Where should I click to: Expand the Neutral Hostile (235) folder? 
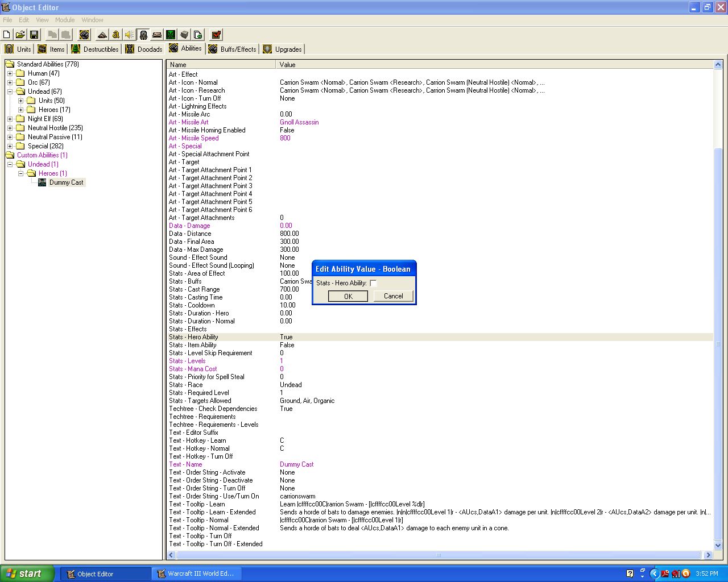pos(10,128)
